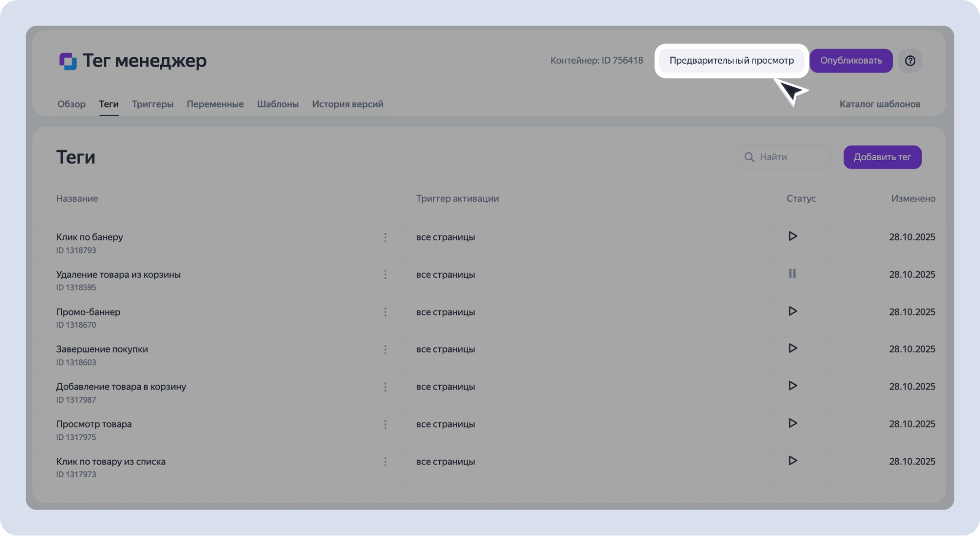This screenshot has height=536, width=980.
Task: Open three-dot menu for Промо-баннер
Action: coord(385,312)
